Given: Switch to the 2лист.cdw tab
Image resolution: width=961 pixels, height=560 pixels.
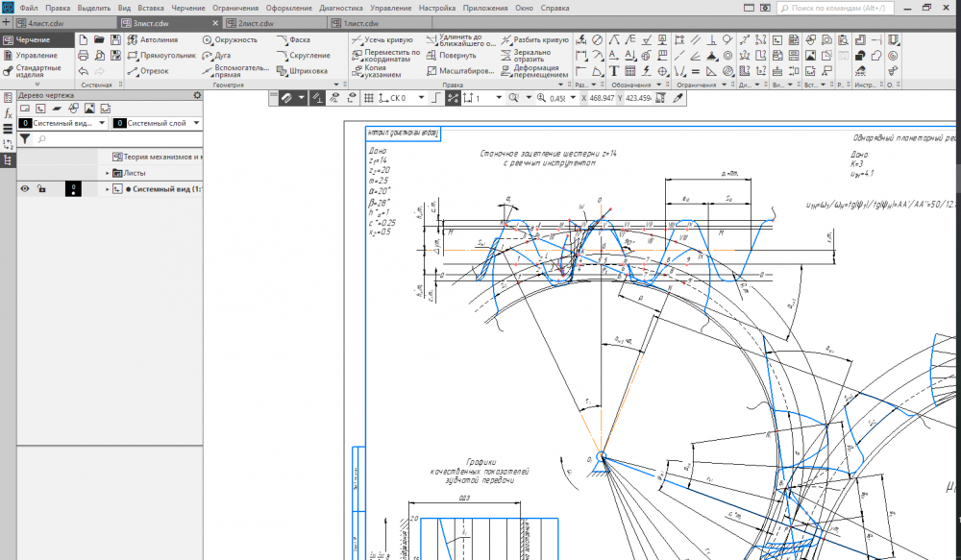Looking at the screenshot, I should 256,22.
